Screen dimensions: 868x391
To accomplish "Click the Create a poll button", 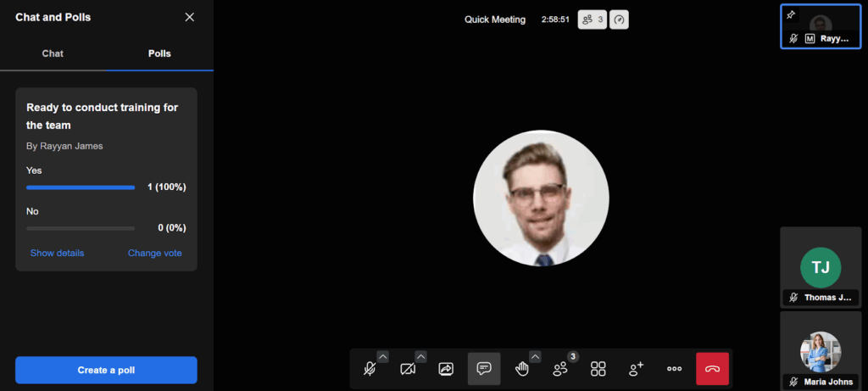I will [x=106, y=370].
